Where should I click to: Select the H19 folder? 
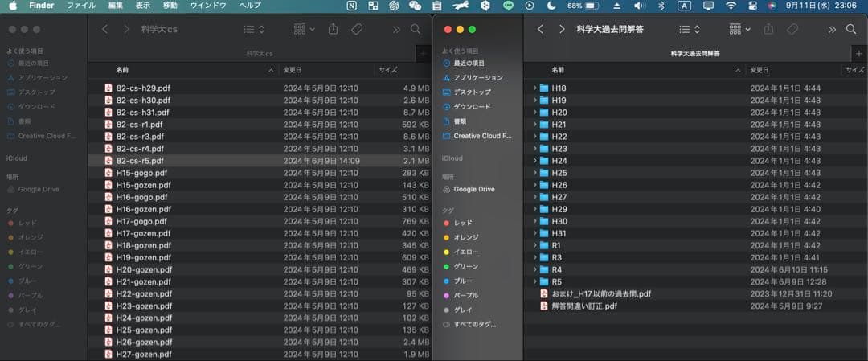[695, 101]
